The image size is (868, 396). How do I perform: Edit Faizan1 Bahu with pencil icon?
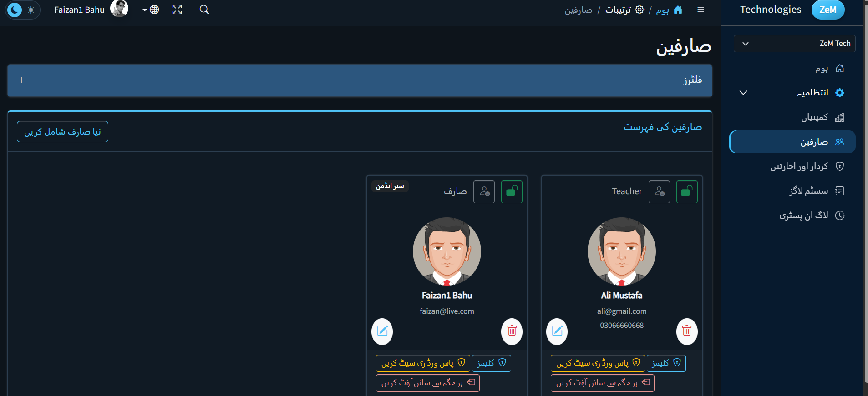pos(382,331)
